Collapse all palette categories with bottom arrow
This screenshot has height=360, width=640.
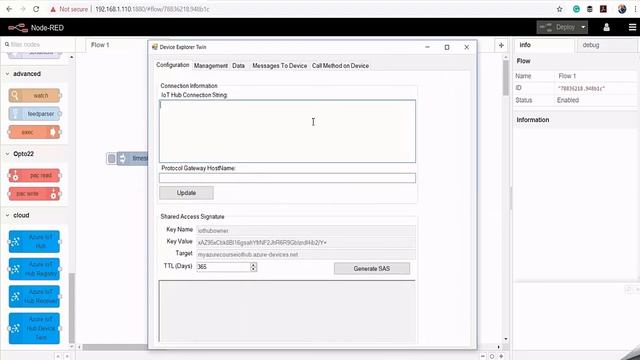(x=58, y=356)
